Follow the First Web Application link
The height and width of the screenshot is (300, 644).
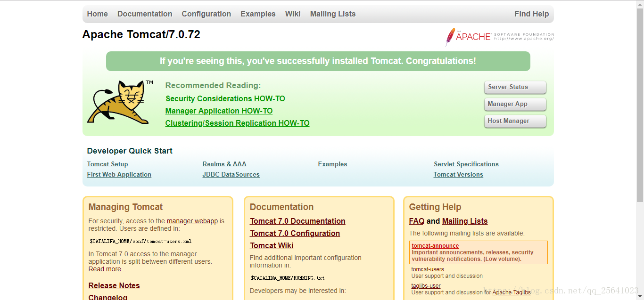pos(119,174)
